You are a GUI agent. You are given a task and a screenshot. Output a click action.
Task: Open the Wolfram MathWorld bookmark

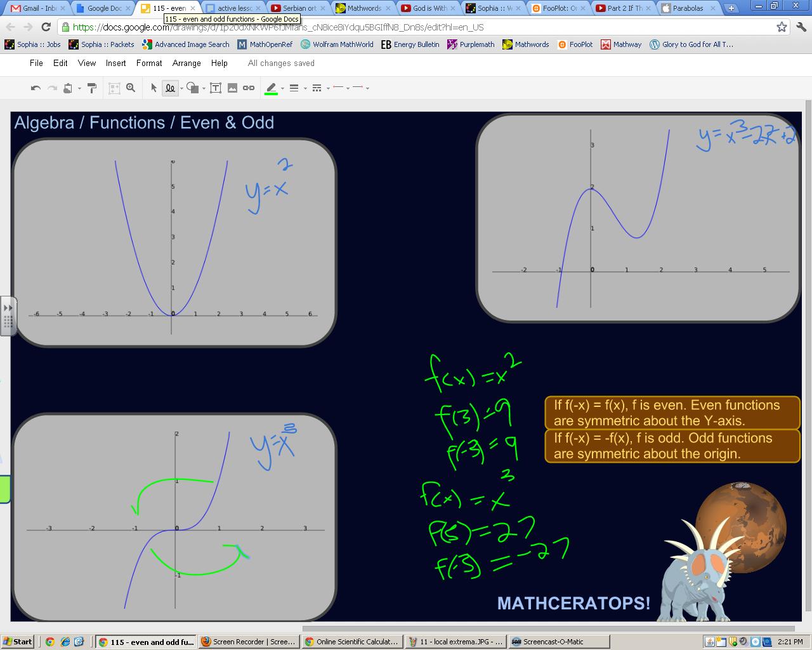[337, 44]
